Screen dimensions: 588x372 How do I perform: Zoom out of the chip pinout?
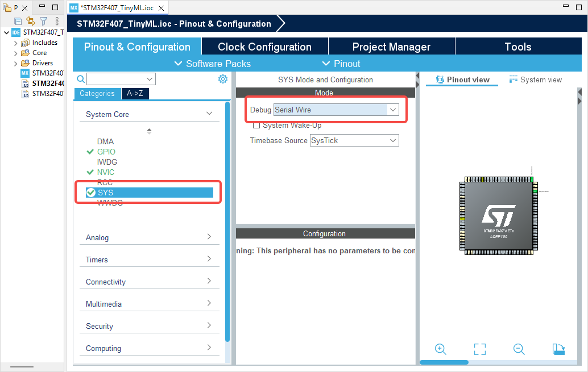tap(519, 349)
